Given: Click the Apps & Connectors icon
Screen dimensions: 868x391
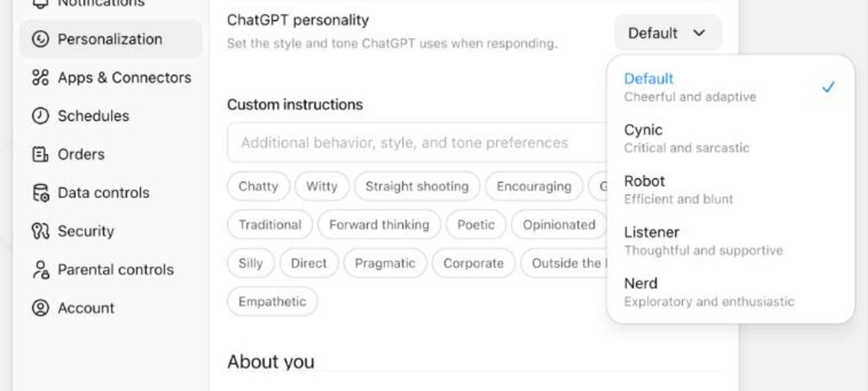Looking at the screenshot, I should (x=40, y=77).
